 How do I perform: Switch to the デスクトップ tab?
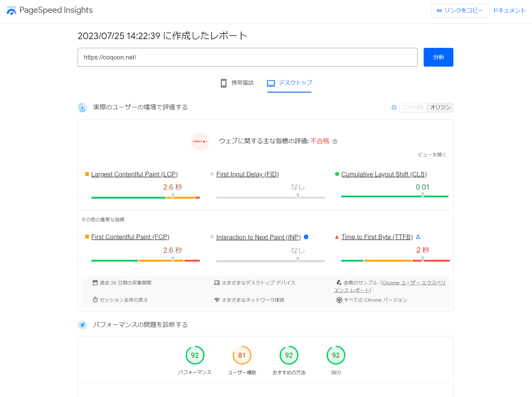(x=289, y=83)
